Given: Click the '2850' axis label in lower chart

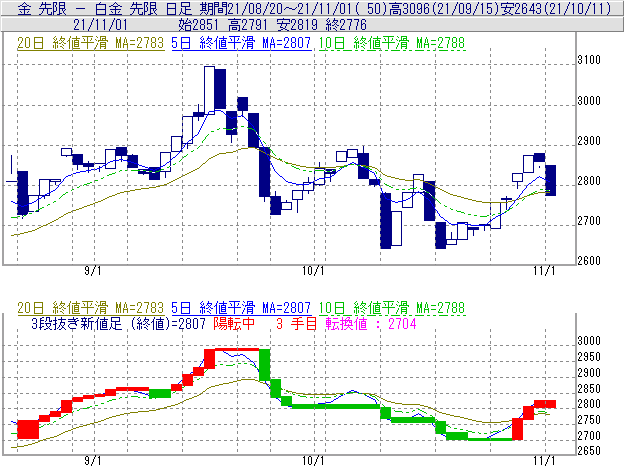Looking at the screenshot, I should [589, 389].
